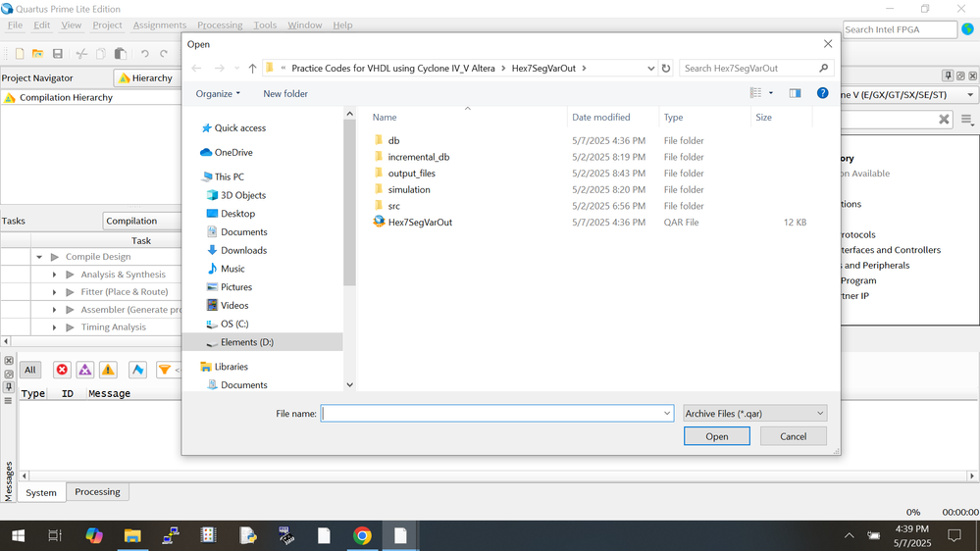
Task: Select Downloads in navigation pane
Action: coord(243,250)
